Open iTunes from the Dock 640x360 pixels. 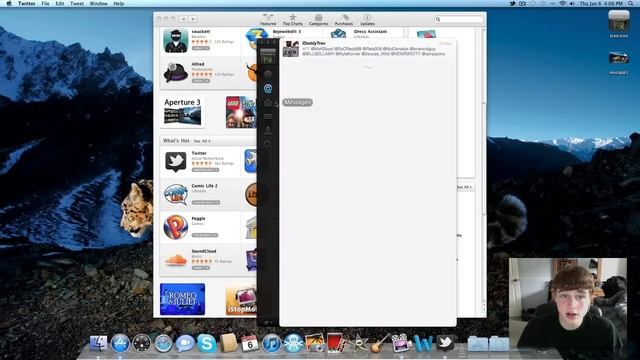coord(271,343)
